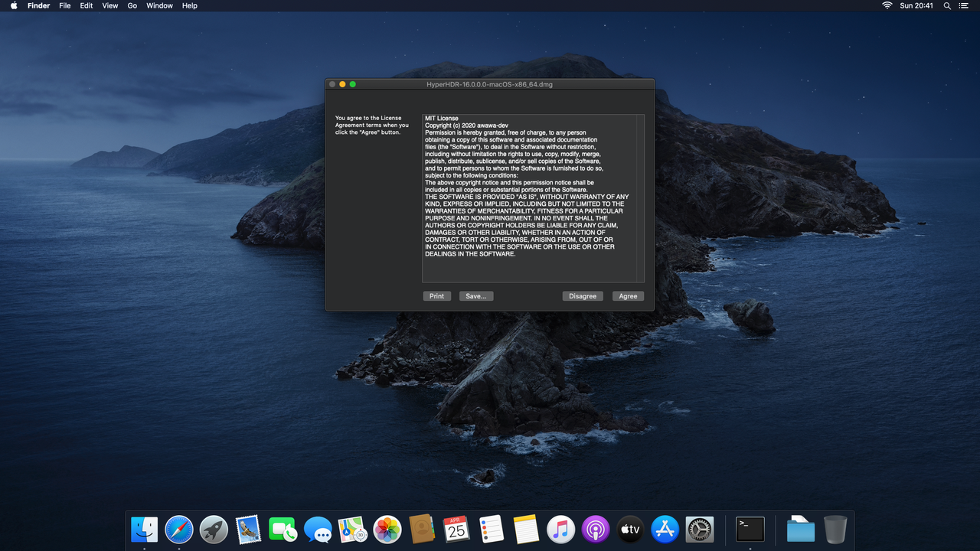Open Spotlight search icon
This screenshot has width=980, height=551.
947,5
